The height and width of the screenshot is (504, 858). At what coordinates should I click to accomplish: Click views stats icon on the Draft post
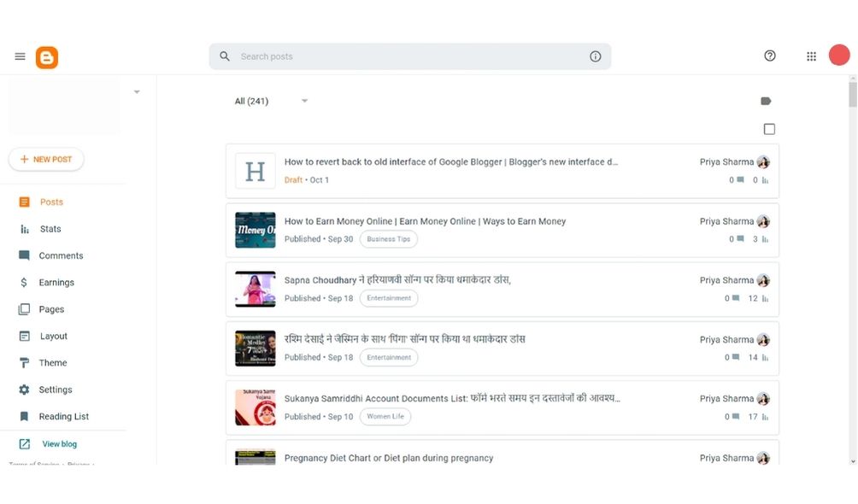[765, 180]
